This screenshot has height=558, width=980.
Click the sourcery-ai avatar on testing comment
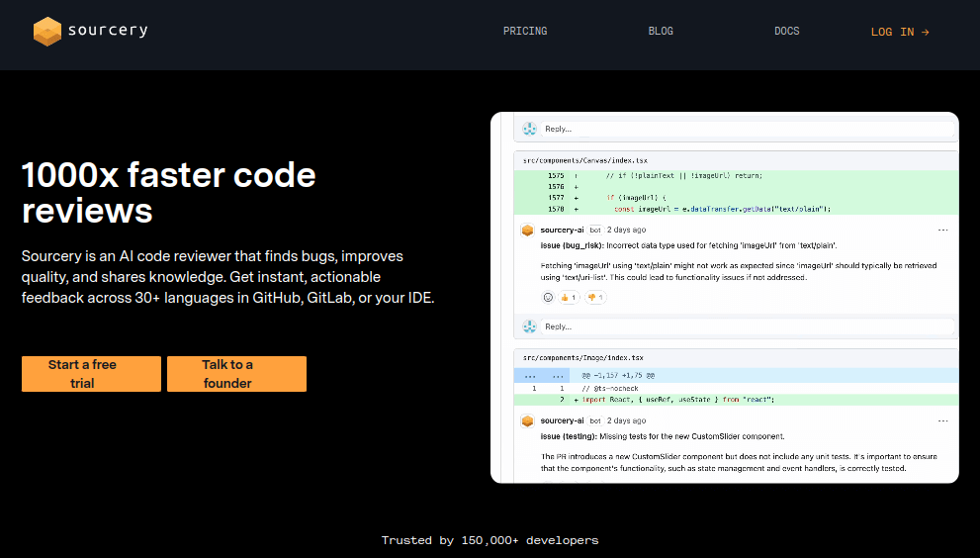point(528,420)
